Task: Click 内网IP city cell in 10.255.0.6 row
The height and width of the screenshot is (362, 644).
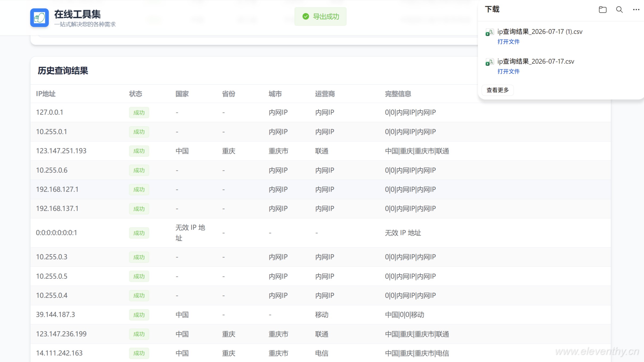Action: tap(278, 170)
